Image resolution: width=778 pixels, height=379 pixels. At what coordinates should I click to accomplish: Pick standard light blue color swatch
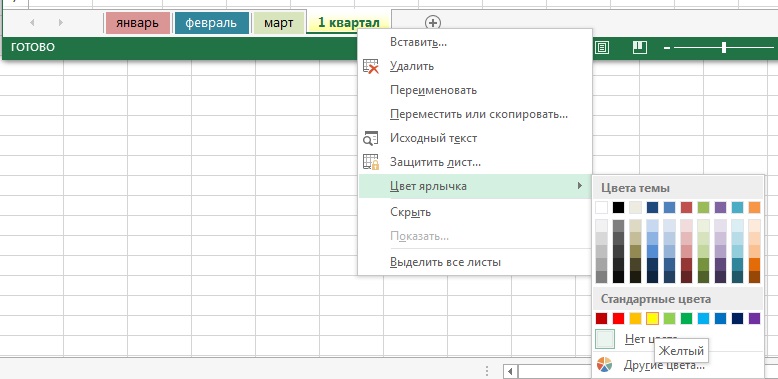click(704, 318)
